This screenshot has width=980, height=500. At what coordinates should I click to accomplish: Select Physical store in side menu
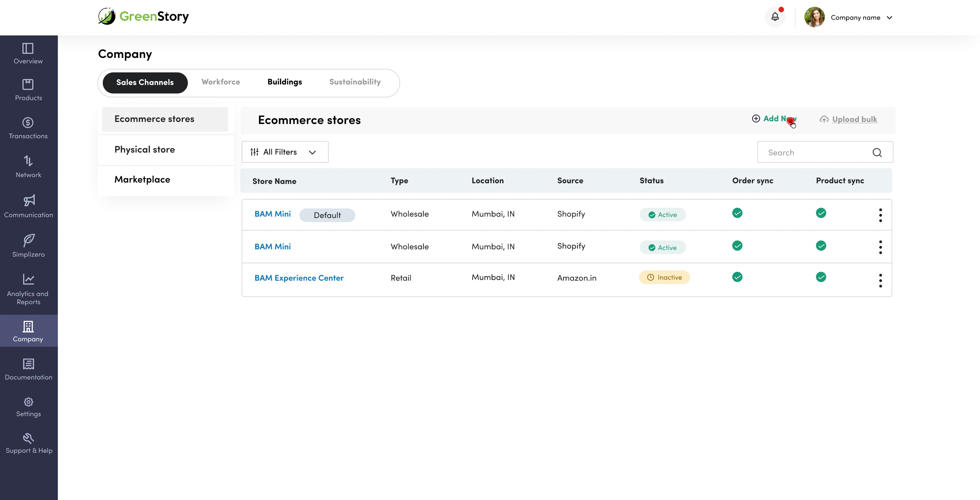pos(145,149)
